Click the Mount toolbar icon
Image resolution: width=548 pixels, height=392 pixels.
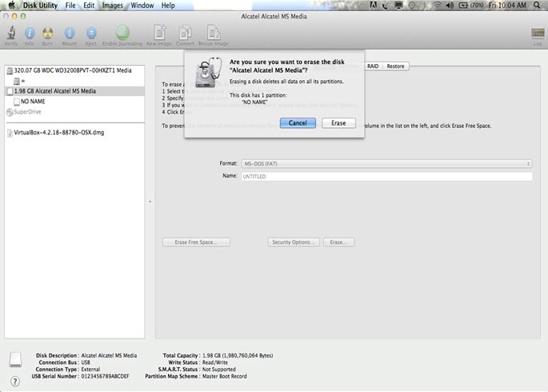(x=70, y=33)
